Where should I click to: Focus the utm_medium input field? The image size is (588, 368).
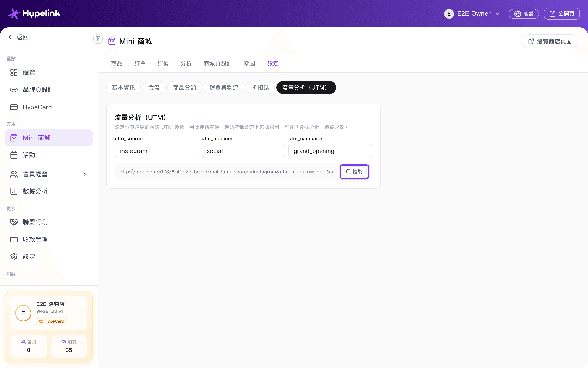(243, 151)
